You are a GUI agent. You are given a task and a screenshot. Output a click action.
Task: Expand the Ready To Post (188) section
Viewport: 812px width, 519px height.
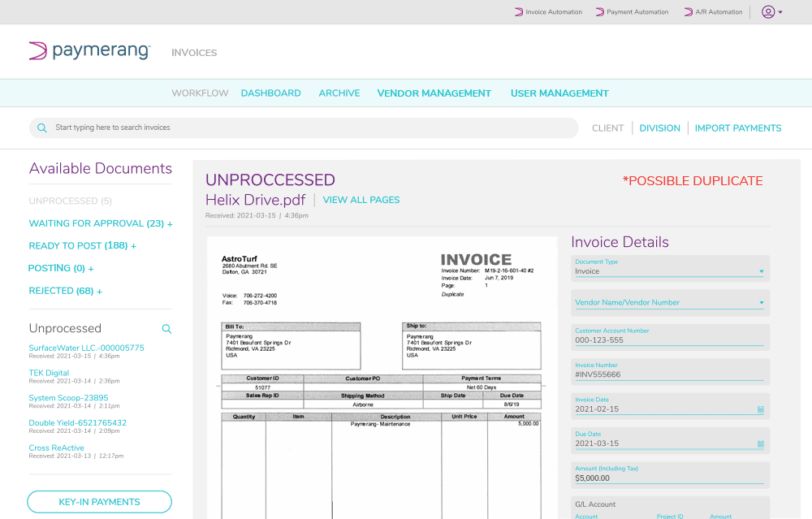click(82, 246)
